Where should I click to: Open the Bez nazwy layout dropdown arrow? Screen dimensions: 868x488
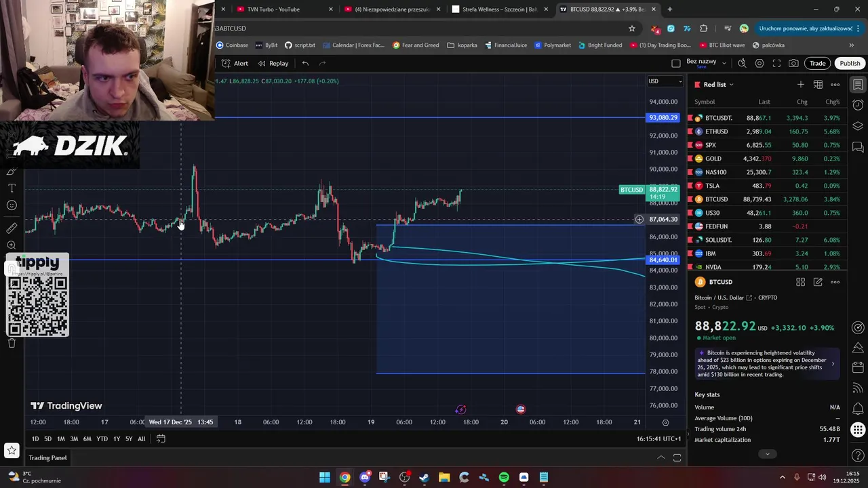[x=724, y=63]
